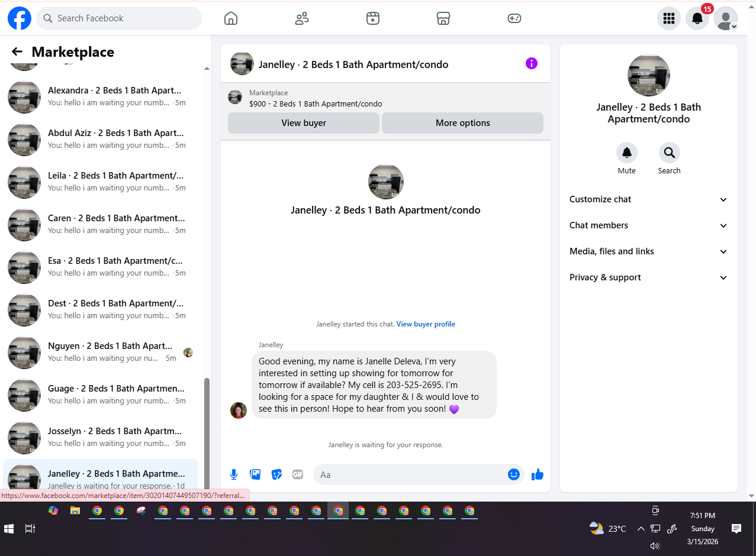Click the Facebook logo
Viewport: 756px width, 556px height.
click(20, 18)
